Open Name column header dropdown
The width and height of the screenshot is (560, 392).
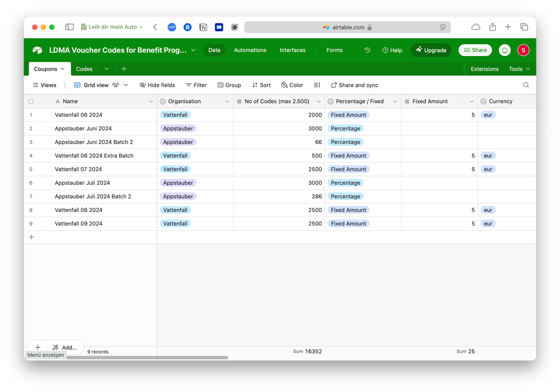click(151, 102)
